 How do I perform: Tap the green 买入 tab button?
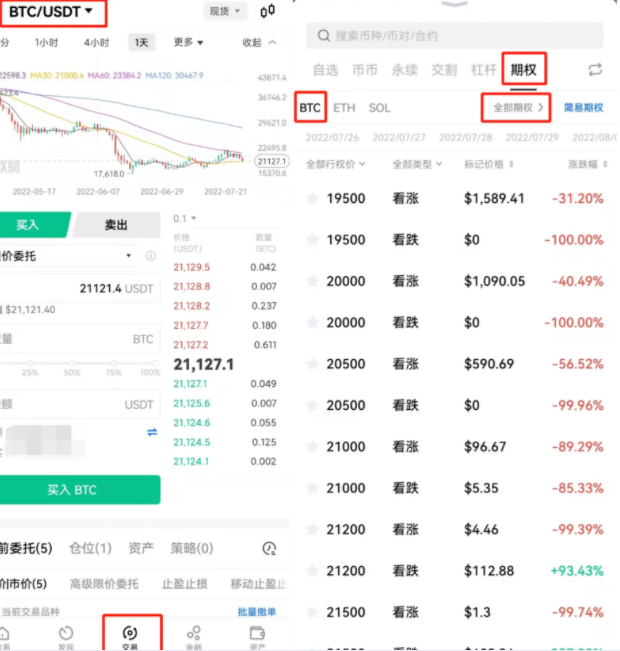click(x=34, y=225)
